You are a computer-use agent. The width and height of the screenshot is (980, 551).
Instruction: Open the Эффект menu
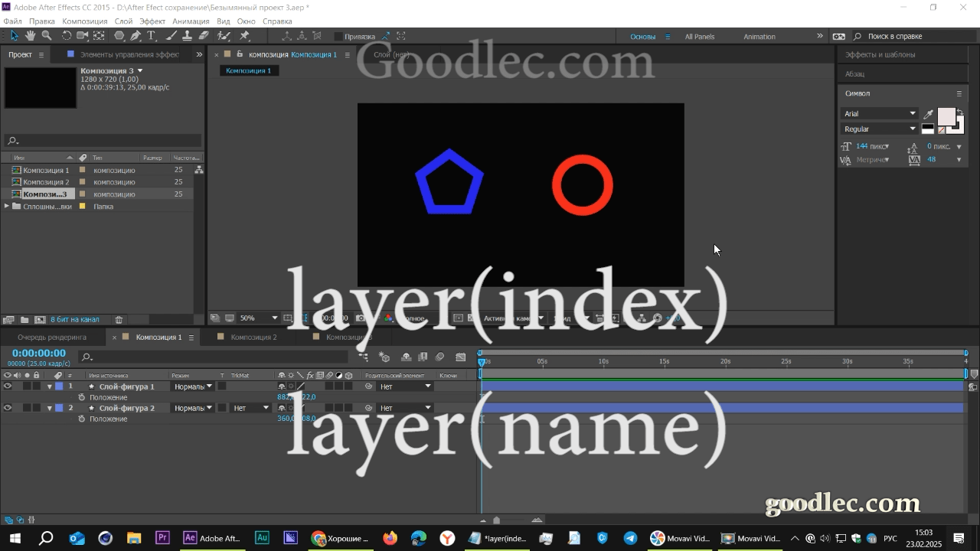(x=152, y=21)
